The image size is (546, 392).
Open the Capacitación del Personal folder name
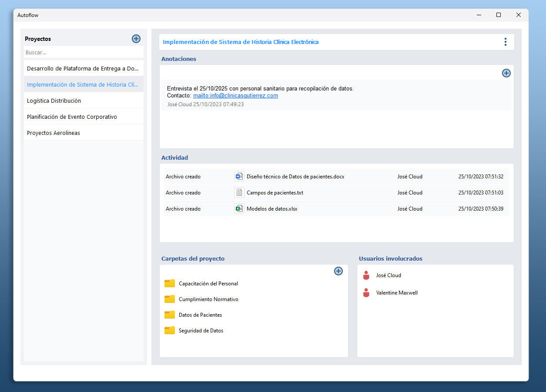coord(208,284)
